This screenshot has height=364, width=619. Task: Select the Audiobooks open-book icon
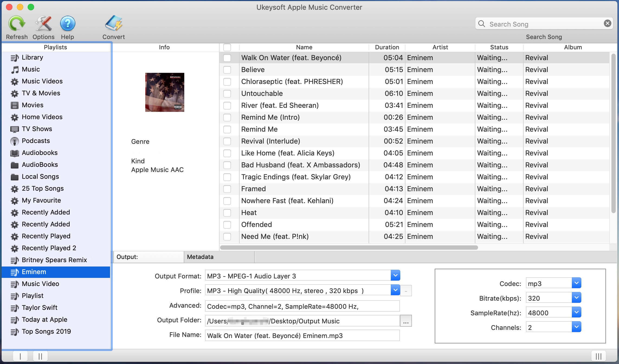pos(15,153)
